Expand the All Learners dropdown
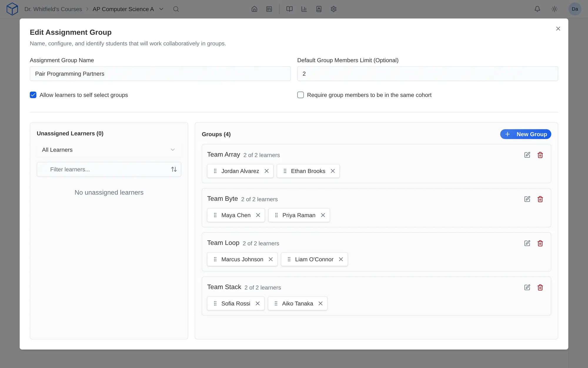 tap(109, 150)
